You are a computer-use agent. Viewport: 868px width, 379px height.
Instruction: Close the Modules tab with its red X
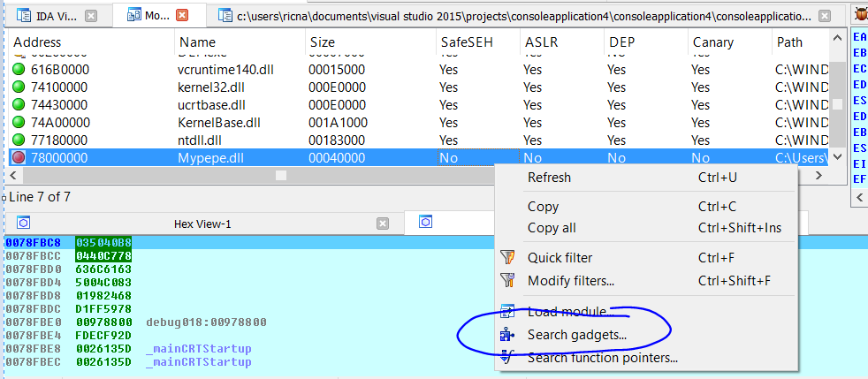[182, 16]
